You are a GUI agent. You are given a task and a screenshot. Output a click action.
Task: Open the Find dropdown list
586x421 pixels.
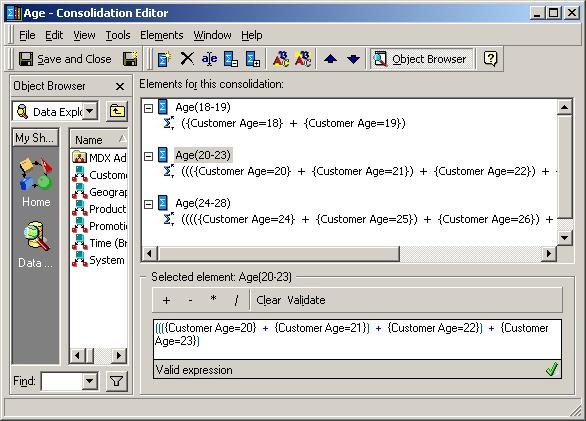click(x=90, y=381)
